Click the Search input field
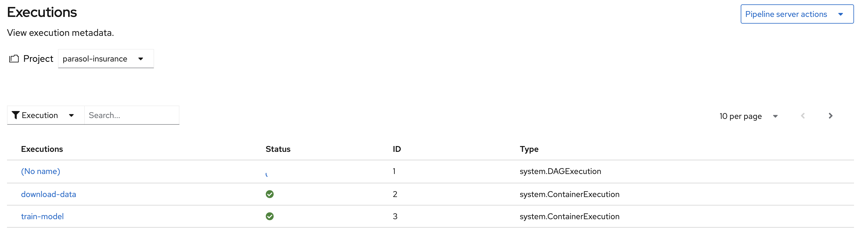The height and width of the screenshot is (232, 868). (132, 115)
